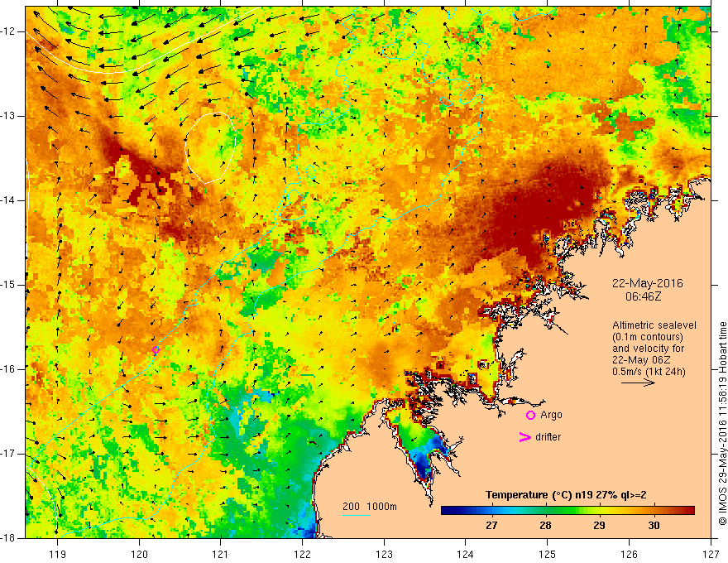Click longitude label 125 on the bottom axis
The height and width of the screenshot is (563, 728).
(548, 554)
